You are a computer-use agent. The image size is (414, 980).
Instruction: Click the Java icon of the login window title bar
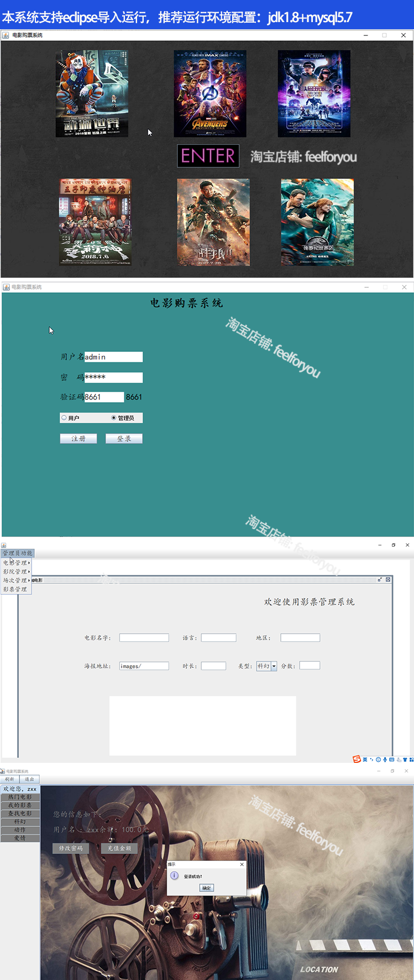[7, 287]
